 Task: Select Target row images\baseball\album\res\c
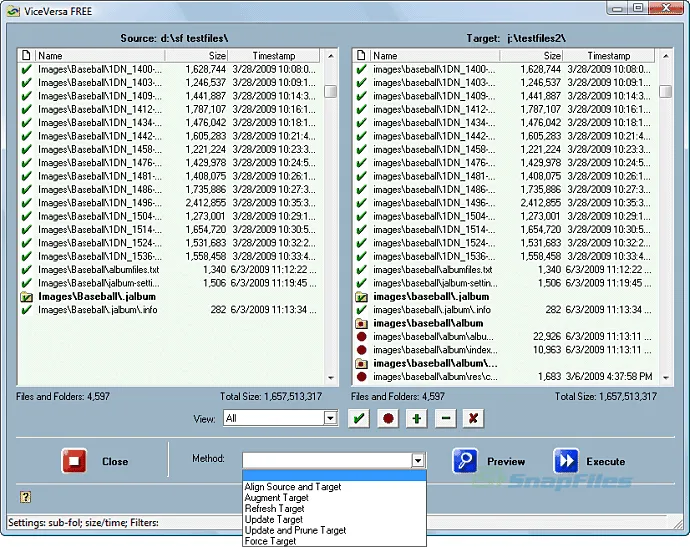tap(506, 377)
